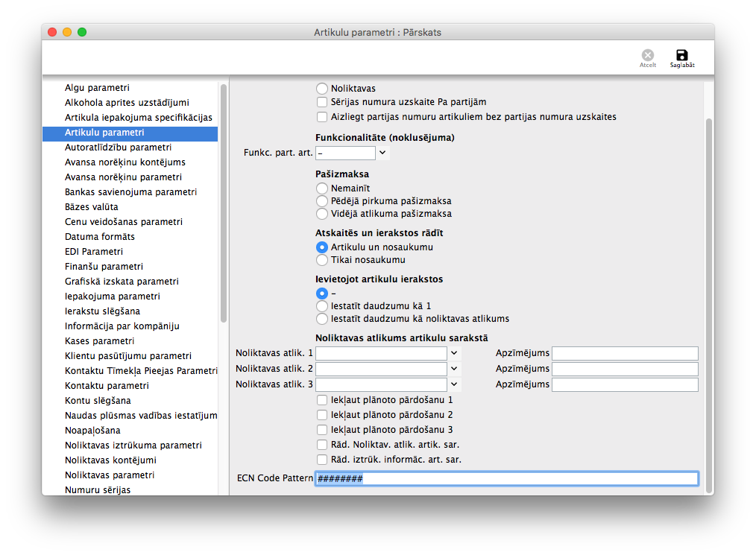756x555 pixels.
Task: Choose Vidējā atlikuma pašizmaksa option
Action: point(322,213)
